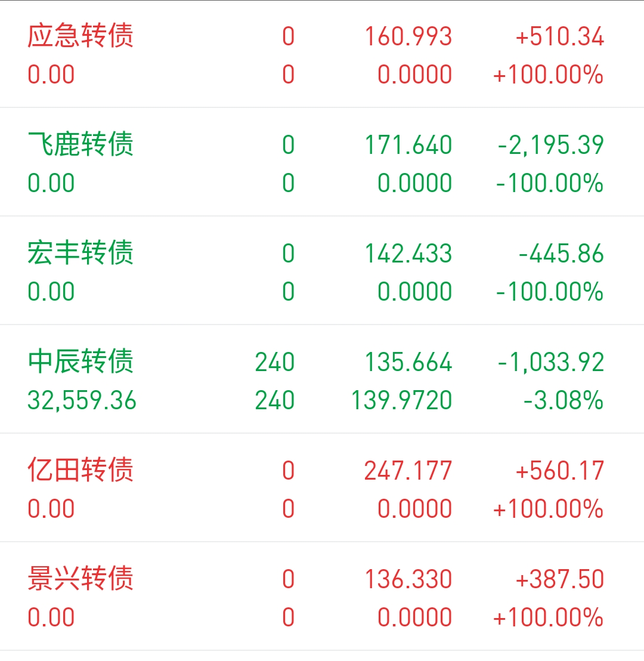Tap the -1,033.92 loss figure

(550, 362)
